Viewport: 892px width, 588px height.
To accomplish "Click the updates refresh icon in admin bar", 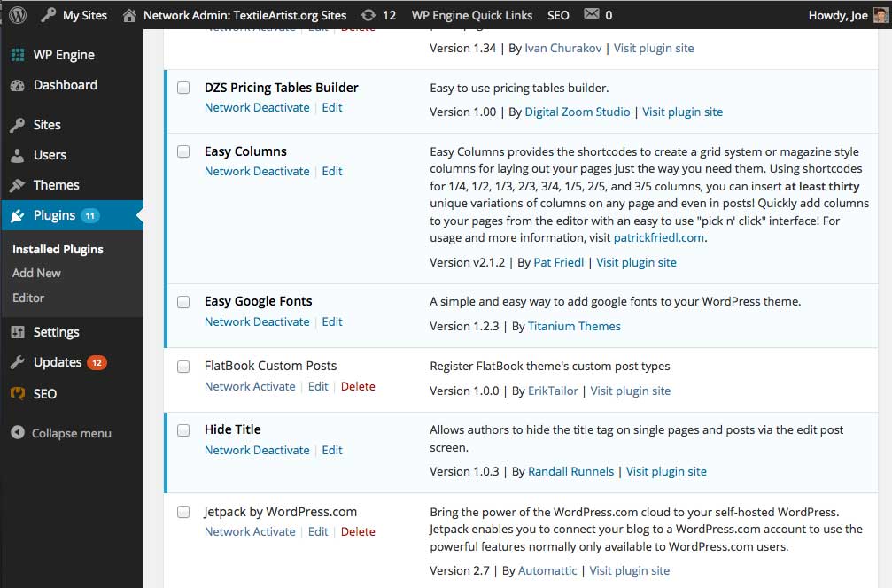I will coord(368,15).
